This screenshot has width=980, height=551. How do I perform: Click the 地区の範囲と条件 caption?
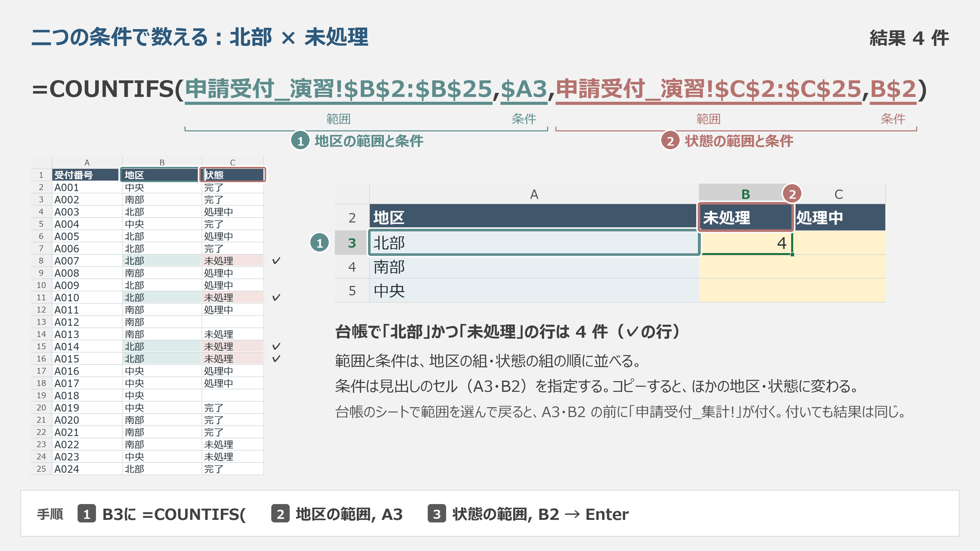[369, 141]
